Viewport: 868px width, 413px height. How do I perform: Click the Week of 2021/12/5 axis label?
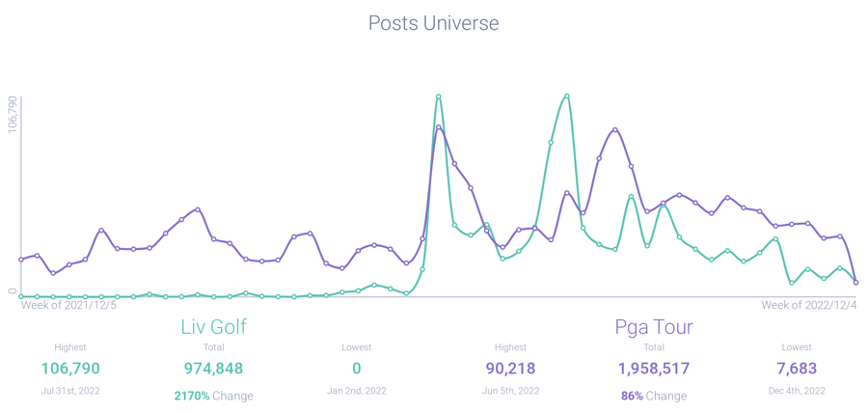pyautogui.click(x=68, y=305)
